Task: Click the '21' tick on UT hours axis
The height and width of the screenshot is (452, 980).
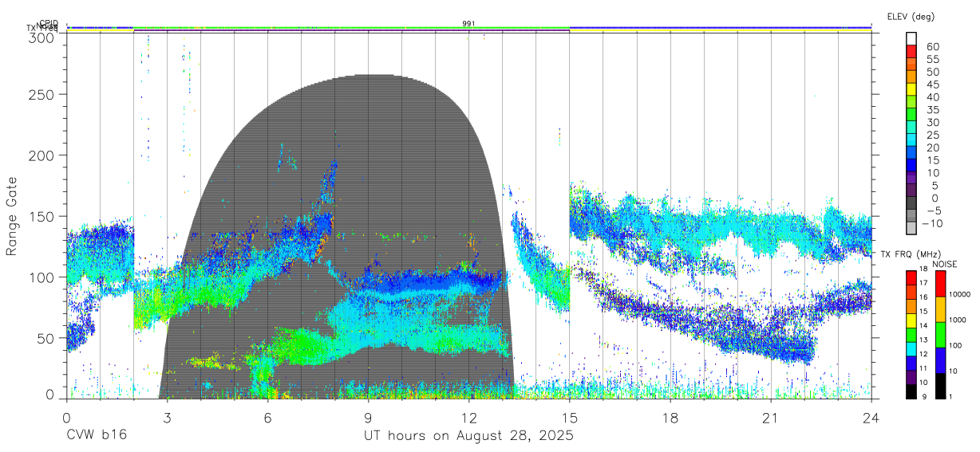Action: click(x=771, y=419)
